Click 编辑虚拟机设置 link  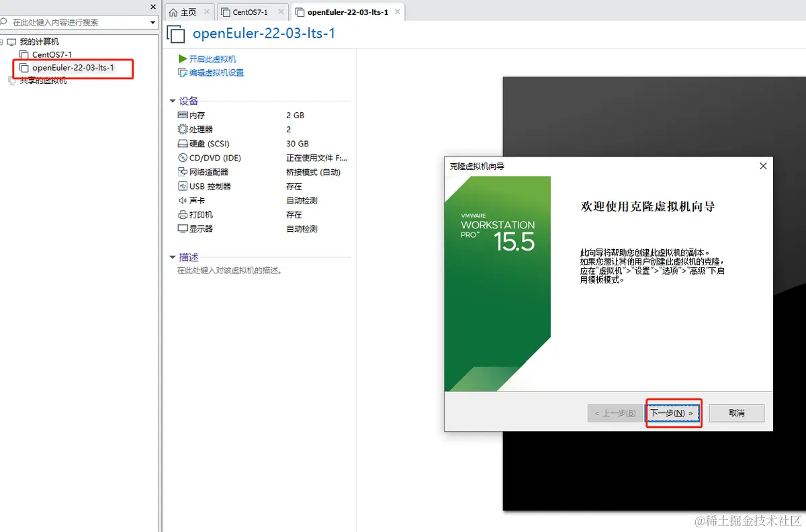(x=216, y=73)
